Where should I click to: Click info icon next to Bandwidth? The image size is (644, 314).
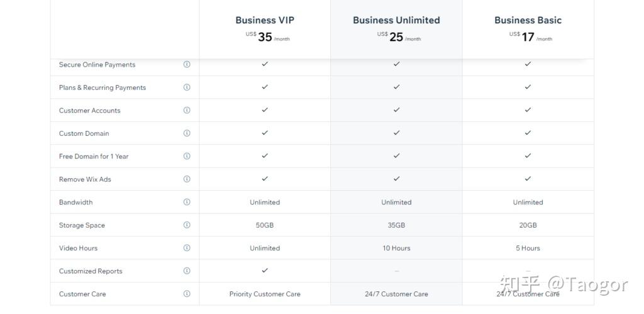tap(187, 202)
